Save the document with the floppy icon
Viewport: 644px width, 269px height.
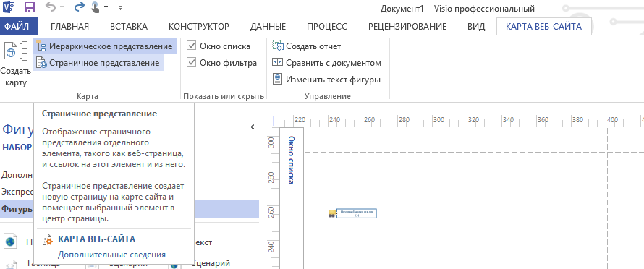pyautogui.click(x=29, y=7)
